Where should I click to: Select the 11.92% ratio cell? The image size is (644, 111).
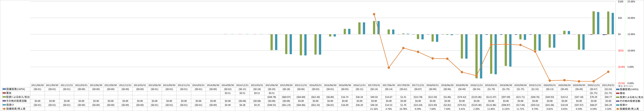(x=506, y=109)
